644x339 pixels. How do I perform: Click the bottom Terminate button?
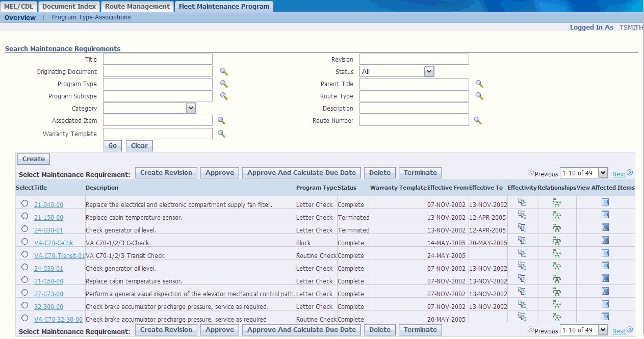420,330
